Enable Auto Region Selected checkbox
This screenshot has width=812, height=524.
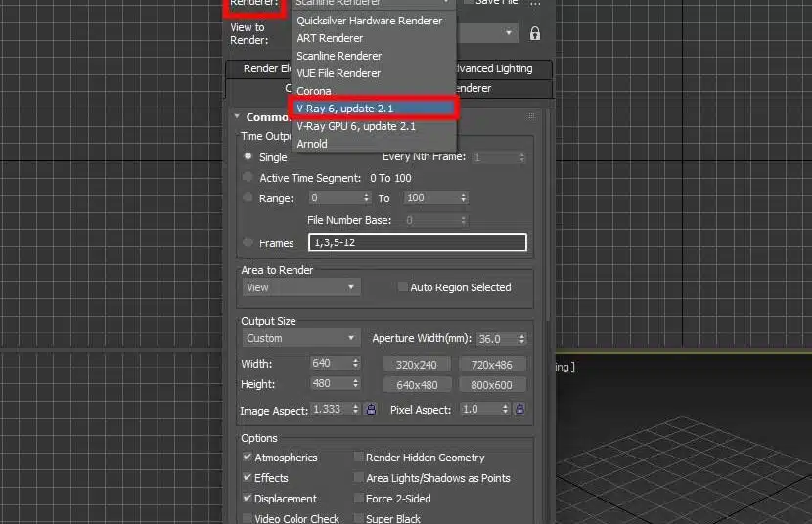[402, 287]
